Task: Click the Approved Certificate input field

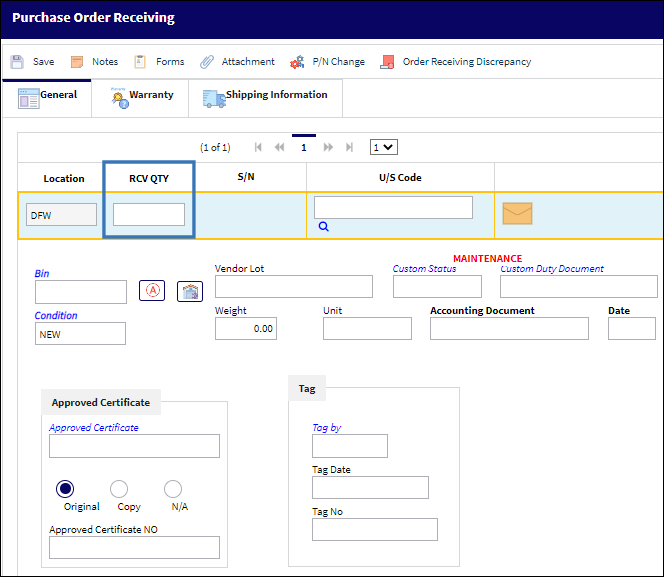Action: pos(134,446)
